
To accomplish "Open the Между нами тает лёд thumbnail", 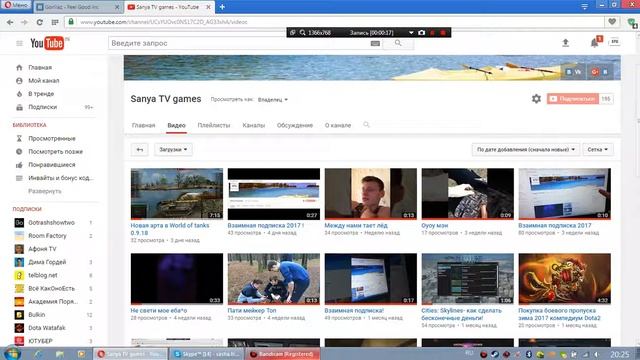I will coord(371,194).
